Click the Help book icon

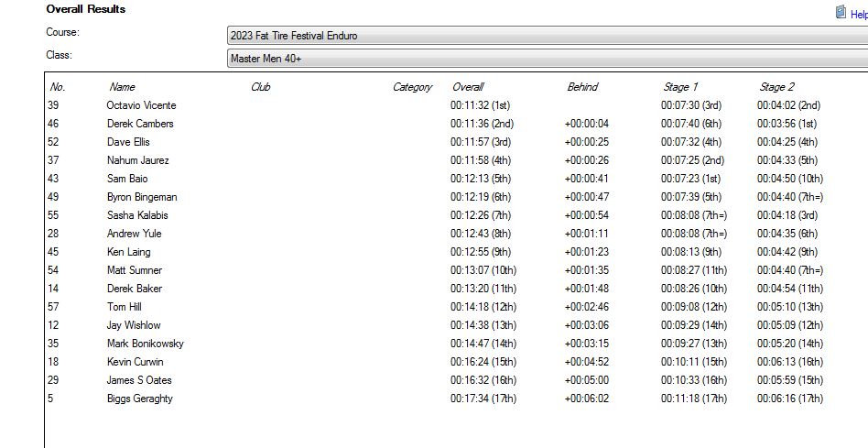click(841, 13)
